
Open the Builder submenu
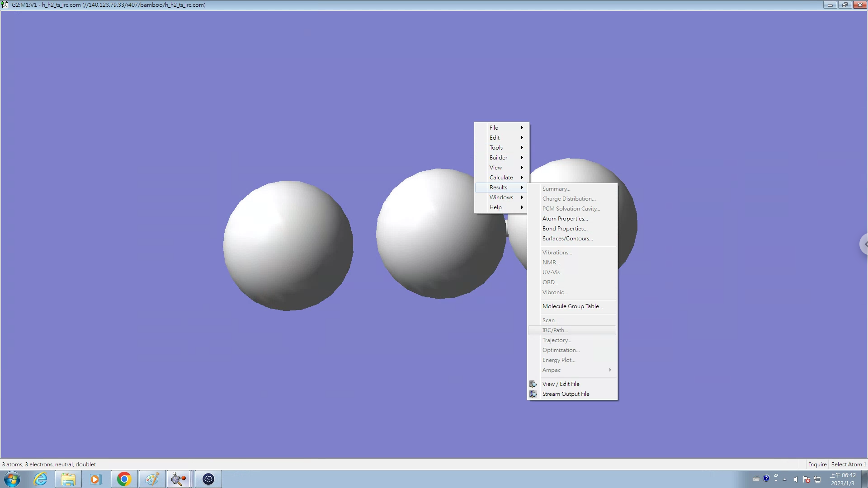(501, 158)
